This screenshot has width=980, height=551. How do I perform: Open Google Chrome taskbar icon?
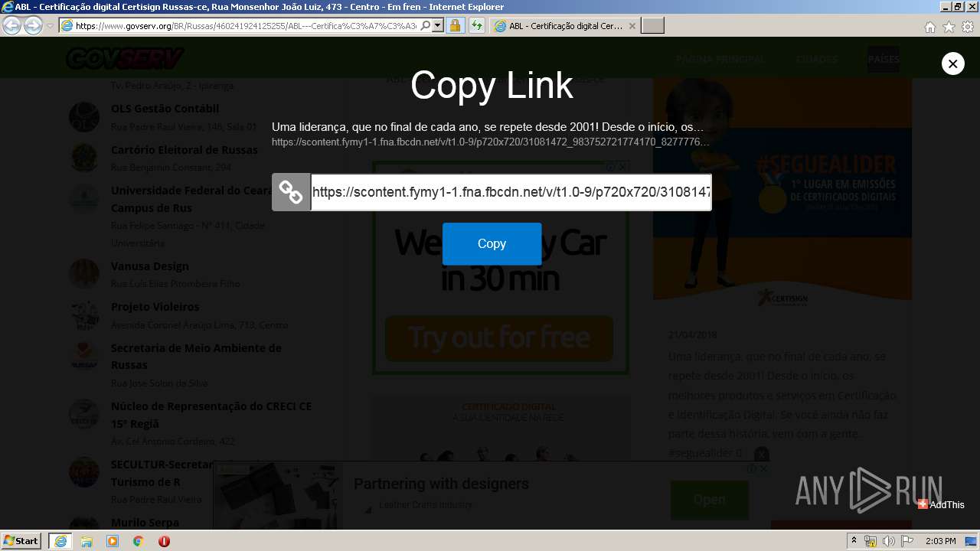139,541
